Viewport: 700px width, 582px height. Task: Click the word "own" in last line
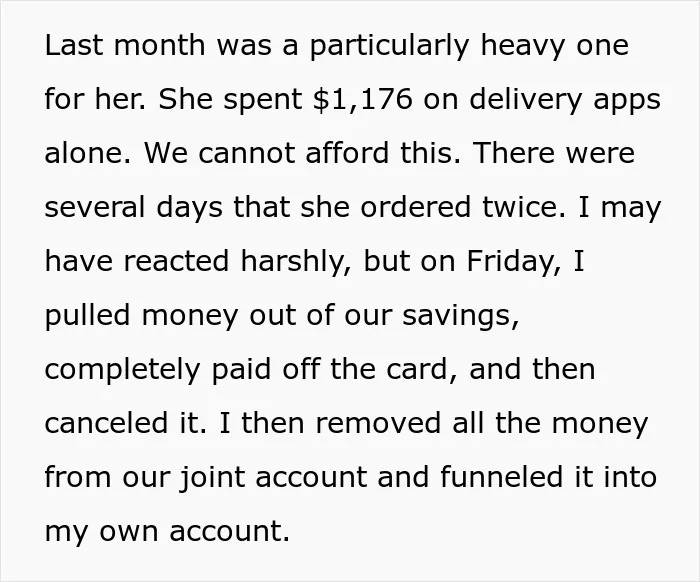(129, 532)
